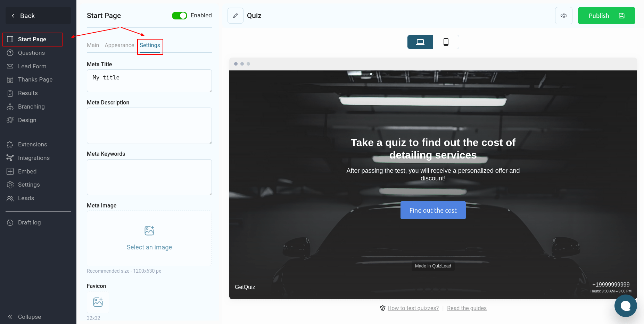Open the How to test quizzes link
The height and width of the screenshot is (324, 644).
pos(413,308)
